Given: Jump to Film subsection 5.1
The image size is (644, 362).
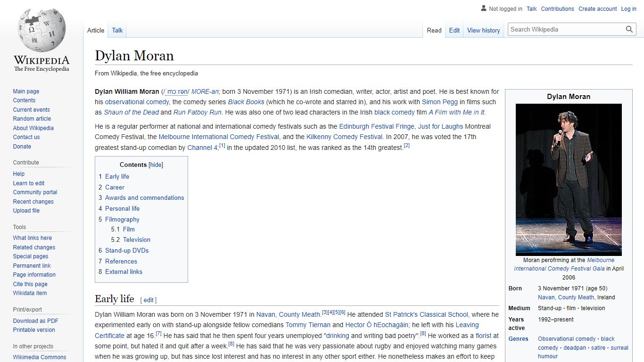Looking at the screenshot, I should point(129,230).
